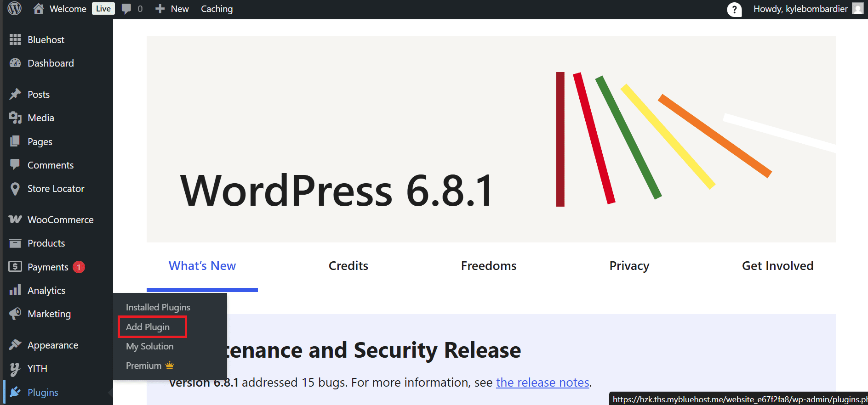Click the Media icon in sidebar
Screen dimensions: 868x405
point(15,118)
